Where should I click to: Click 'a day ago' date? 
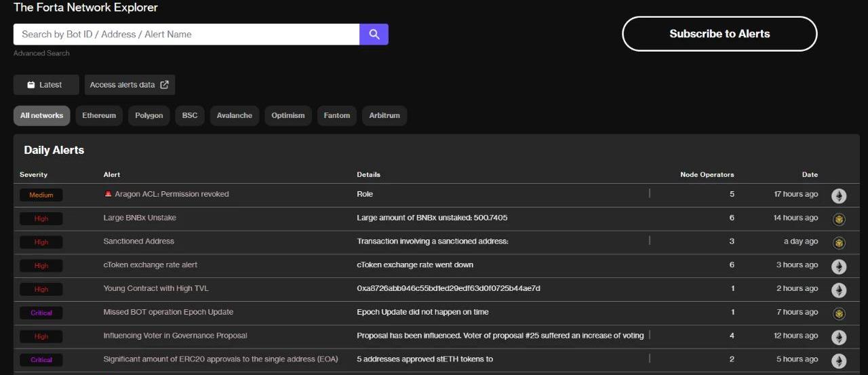coord(801,241)
